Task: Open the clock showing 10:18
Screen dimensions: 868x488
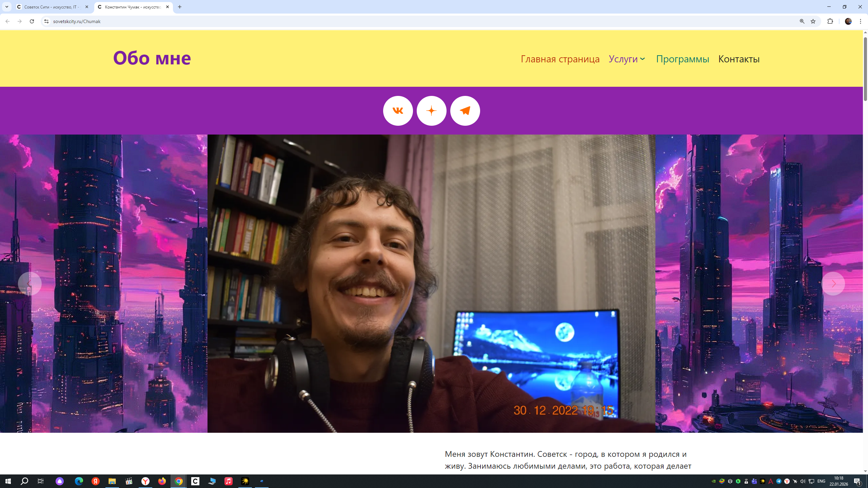Action: point(839,481)
